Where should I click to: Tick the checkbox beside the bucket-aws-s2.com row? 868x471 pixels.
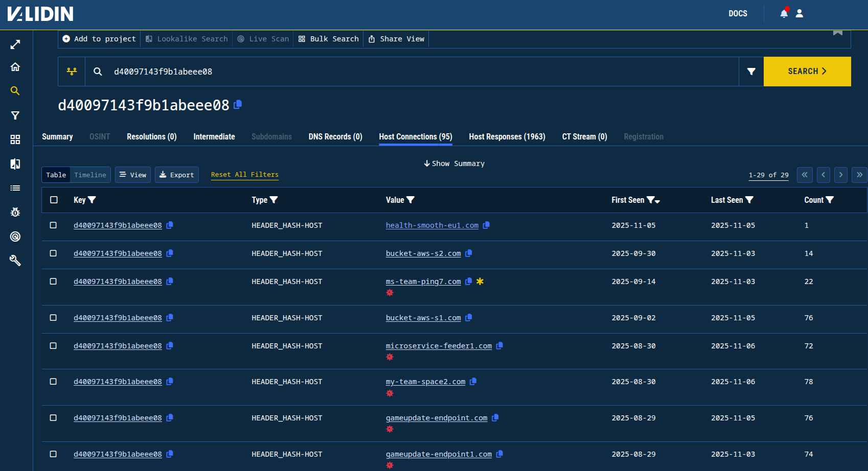coord(54,253)
